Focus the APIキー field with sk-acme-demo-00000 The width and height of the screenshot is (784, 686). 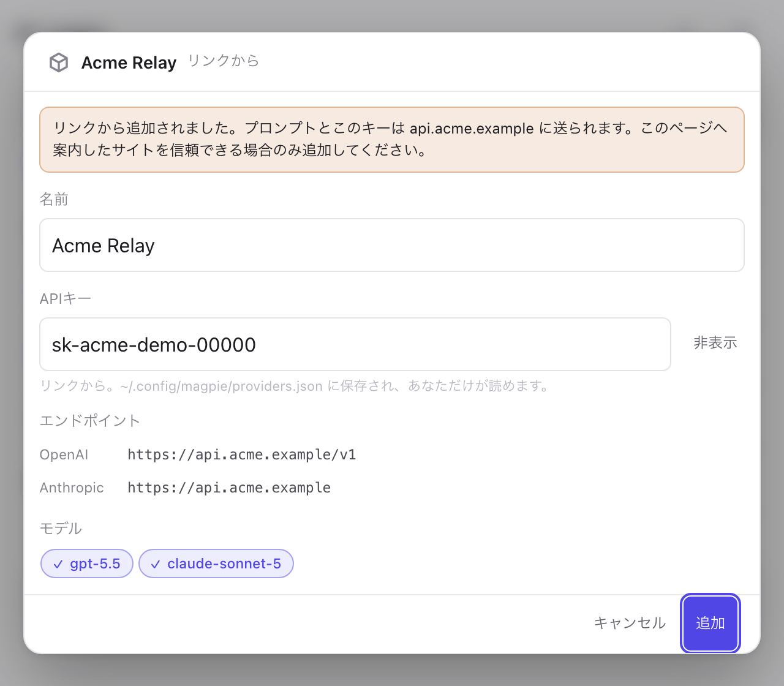point(355,344)
